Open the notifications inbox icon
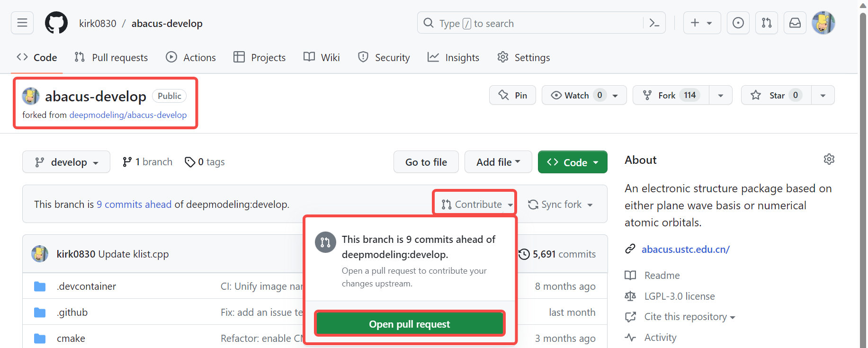The height and width of the screenshot is (348, 868). [795, 23]
